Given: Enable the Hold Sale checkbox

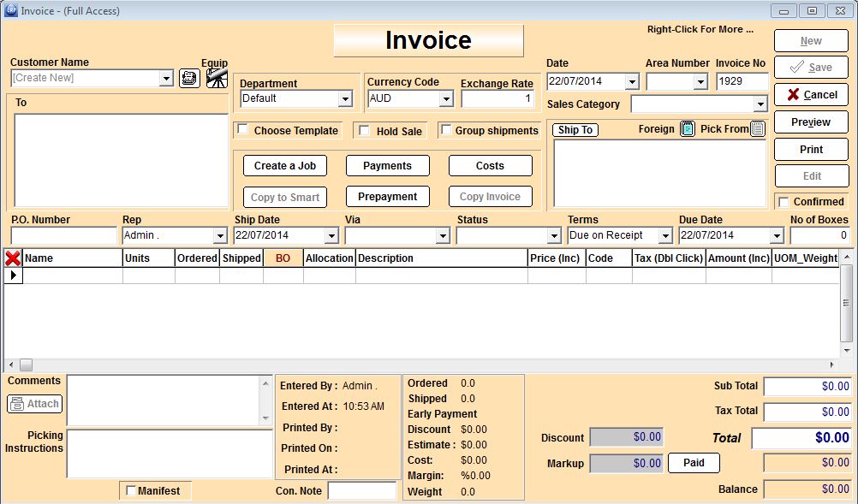Looking at the screenshot, I should click(x=364, y=131).
